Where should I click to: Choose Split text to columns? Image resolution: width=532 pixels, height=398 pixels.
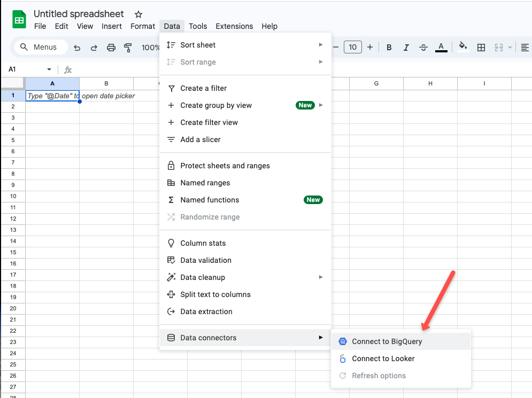[245, 294]
